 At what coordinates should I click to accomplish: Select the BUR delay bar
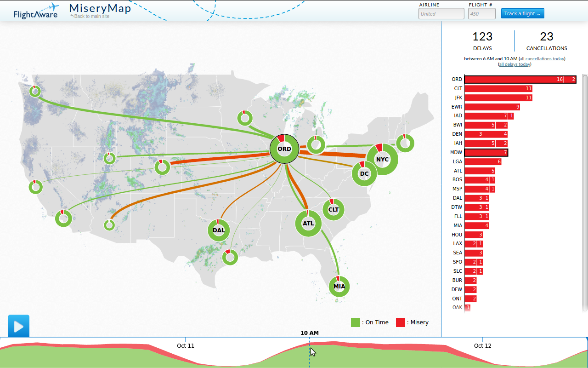[x=470, y=280]
